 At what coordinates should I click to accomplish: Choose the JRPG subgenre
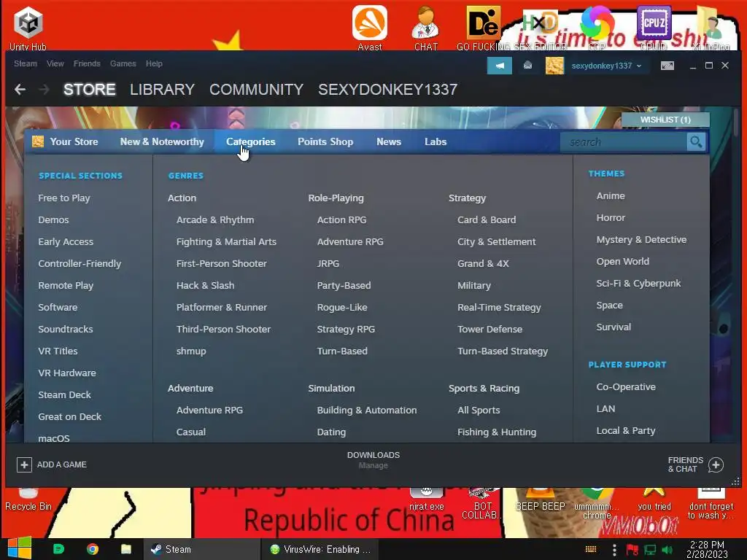coord(328,263)
